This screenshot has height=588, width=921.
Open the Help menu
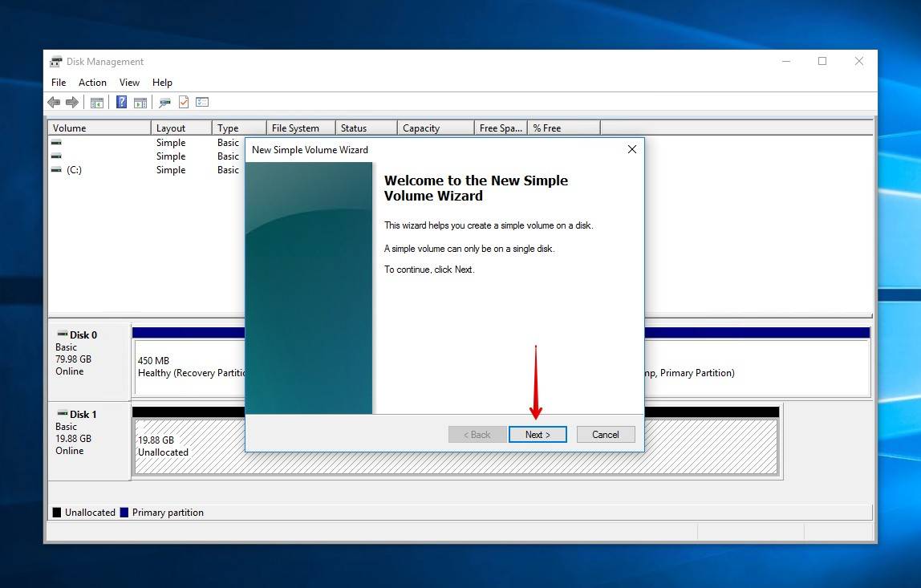pos(162,83)
